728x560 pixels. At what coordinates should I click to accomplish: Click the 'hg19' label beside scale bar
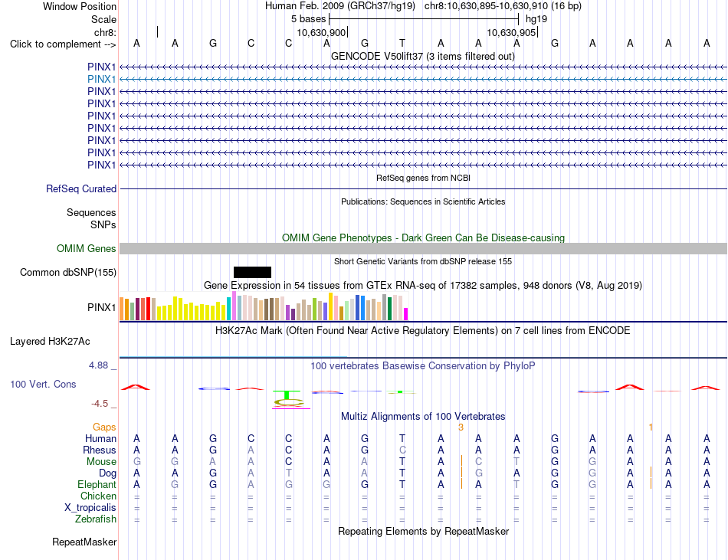(x=536, y=19)
